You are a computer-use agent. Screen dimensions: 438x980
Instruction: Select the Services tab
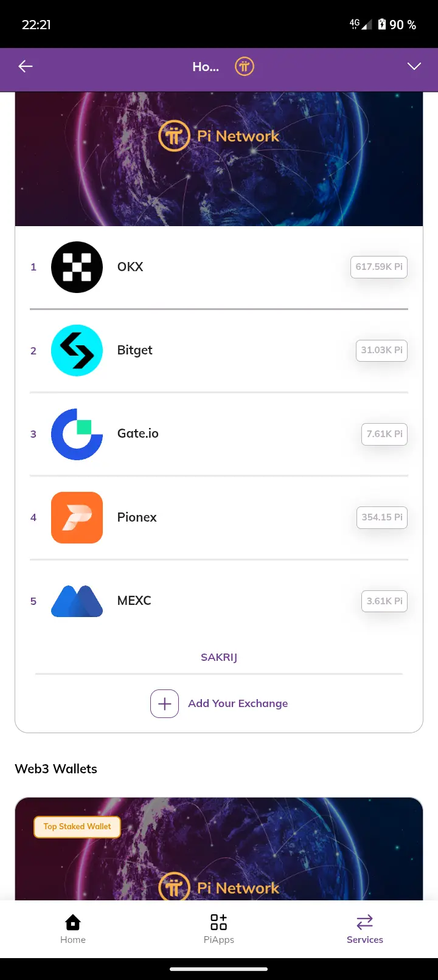tap(365, 929)
